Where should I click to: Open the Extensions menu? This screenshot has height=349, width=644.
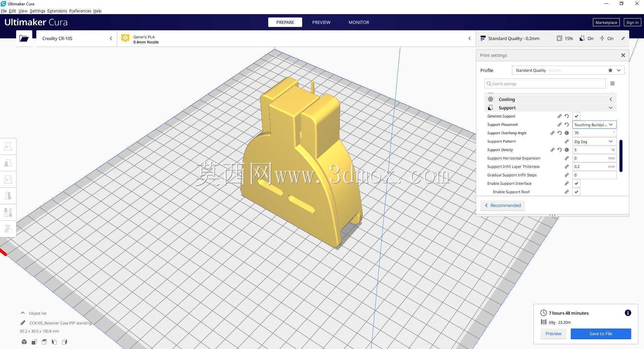point(57,11)
